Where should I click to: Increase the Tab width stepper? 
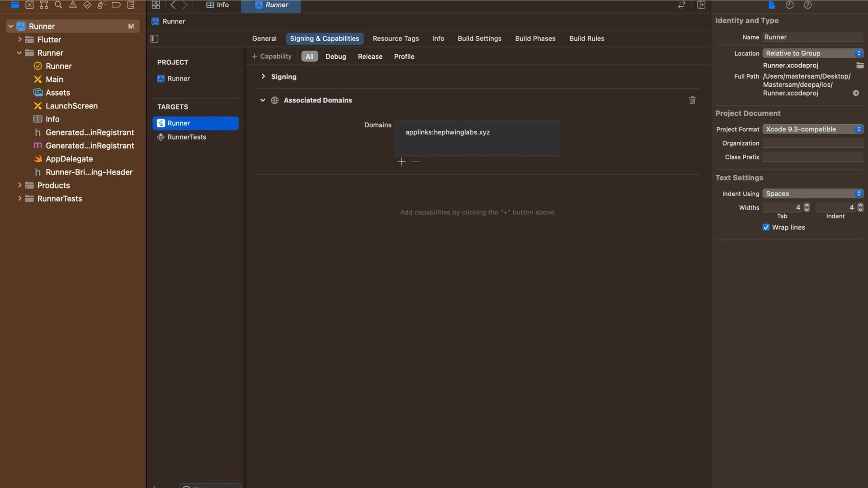[x=807, y=205]
